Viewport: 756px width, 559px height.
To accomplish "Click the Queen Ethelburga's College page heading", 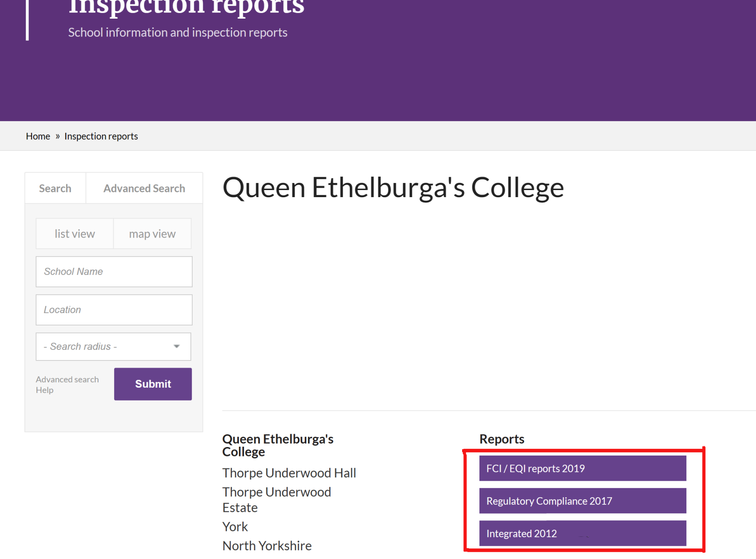I will click(393, 188).
